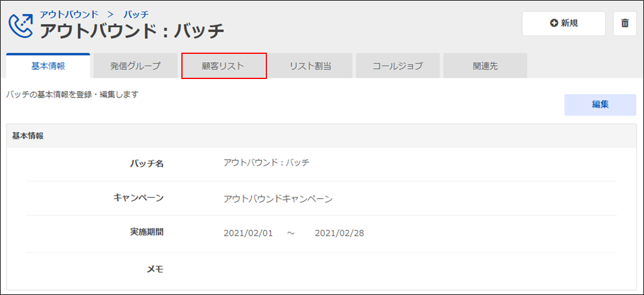
Task: Click the start date 2021/02/01
Action: pyautogui.click(x=248, y=233)
